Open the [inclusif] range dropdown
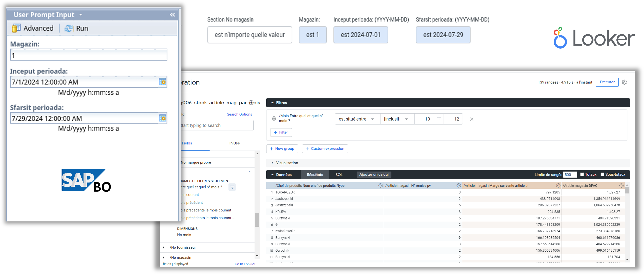644x274 pixels. tap(397, 119)
